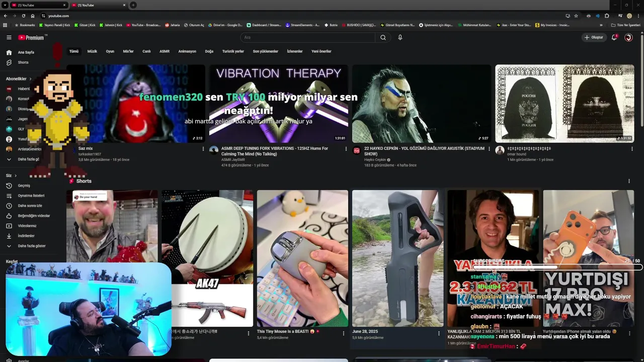The height and width of the screenshot is (362, 644).
Task: Open Videolarınız in the sidebar
Action: coord(27,226)
